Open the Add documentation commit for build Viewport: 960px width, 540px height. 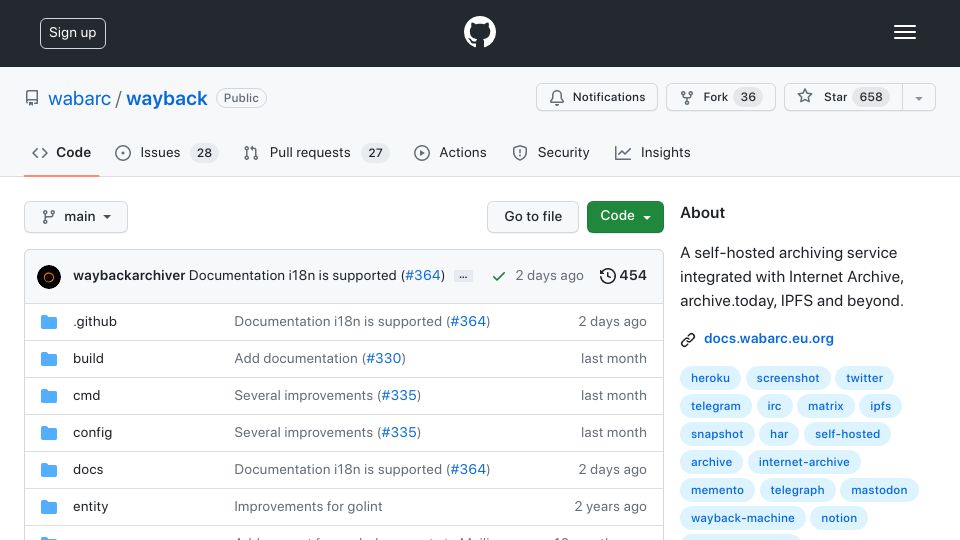point(296,358)
